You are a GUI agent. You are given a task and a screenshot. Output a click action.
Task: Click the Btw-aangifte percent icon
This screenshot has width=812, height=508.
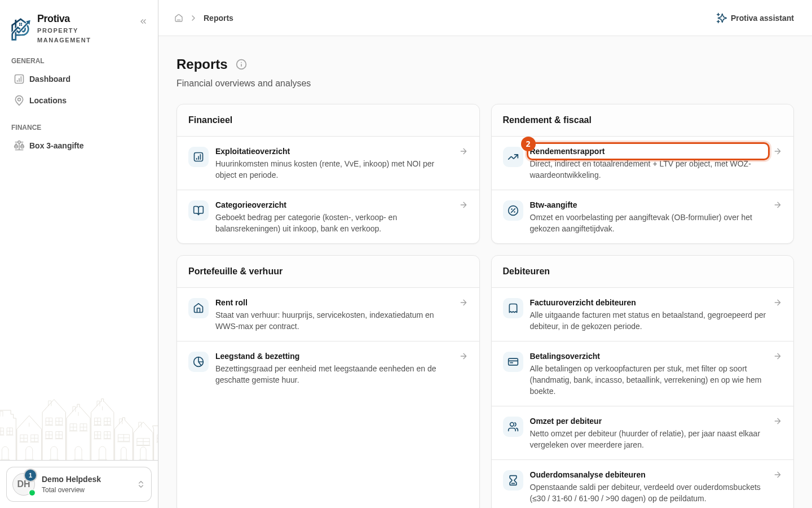[x=513, y=211]
